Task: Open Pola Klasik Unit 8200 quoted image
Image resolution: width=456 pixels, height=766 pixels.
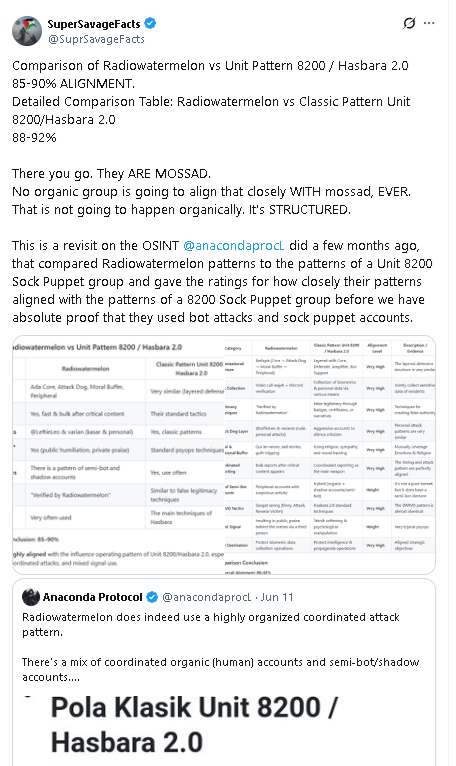Action: coord(224,728)
